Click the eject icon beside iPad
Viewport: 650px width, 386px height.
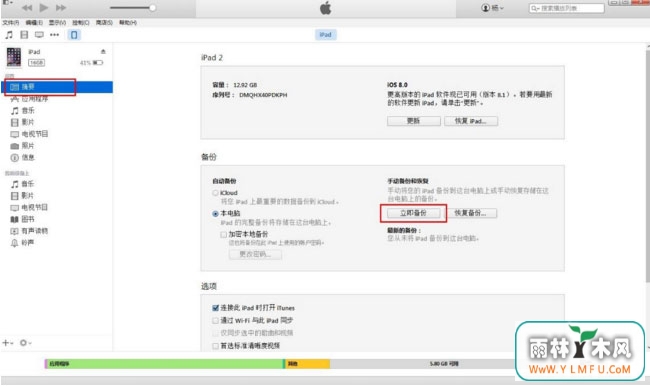tap(103, 52)
